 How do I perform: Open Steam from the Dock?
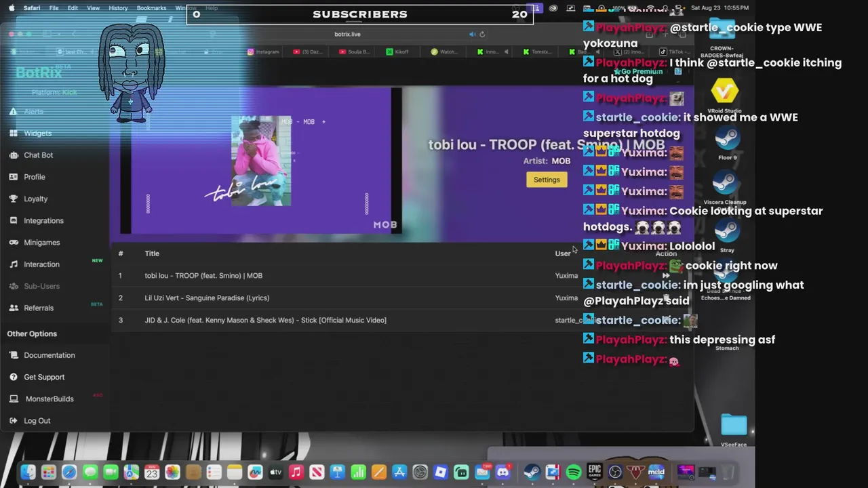pyautogui.click(x=532, y=472)
